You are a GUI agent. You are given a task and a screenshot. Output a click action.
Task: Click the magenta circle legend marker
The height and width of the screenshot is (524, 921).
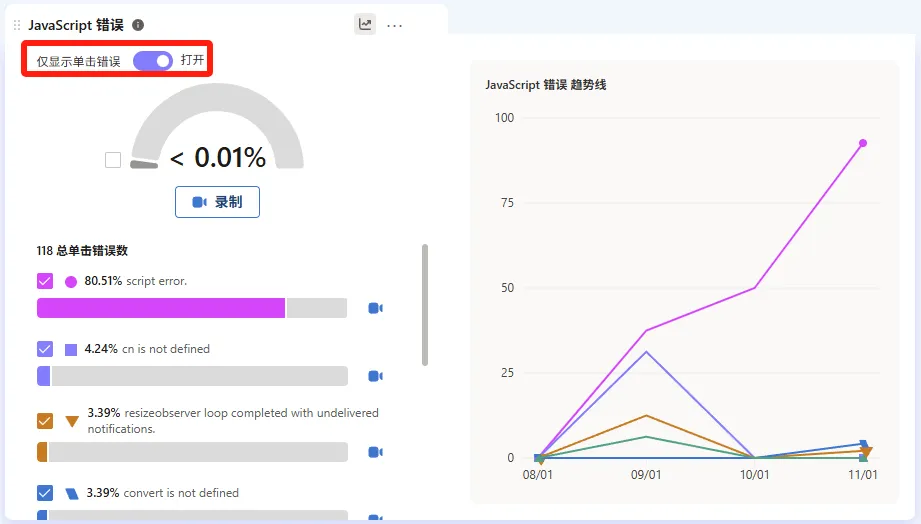tap(70, 282)
